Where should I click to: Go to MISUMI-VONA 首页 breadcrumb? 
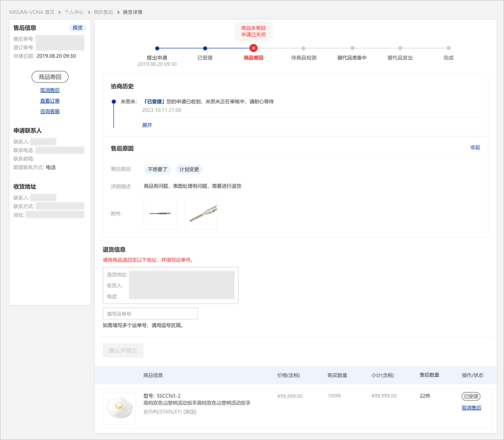pyautogui.click(x=32, y=12)
